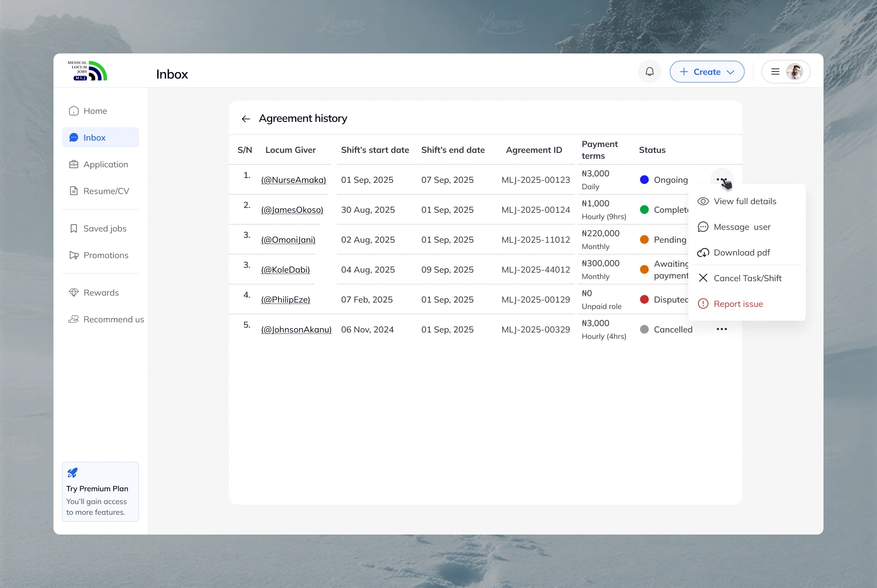Click the user avatar photo
The width and height of the screenshot is (877, 588).
[795, 72]
